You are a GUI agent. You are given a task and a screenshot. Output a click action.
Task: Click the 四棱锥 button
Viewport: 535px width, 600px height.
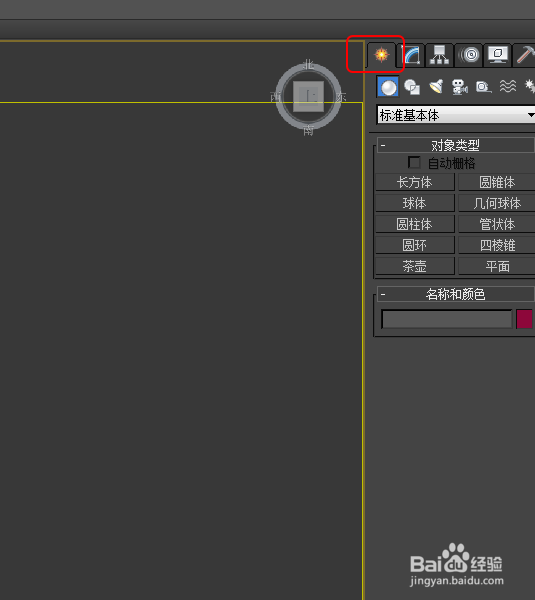tap(497, 245)
